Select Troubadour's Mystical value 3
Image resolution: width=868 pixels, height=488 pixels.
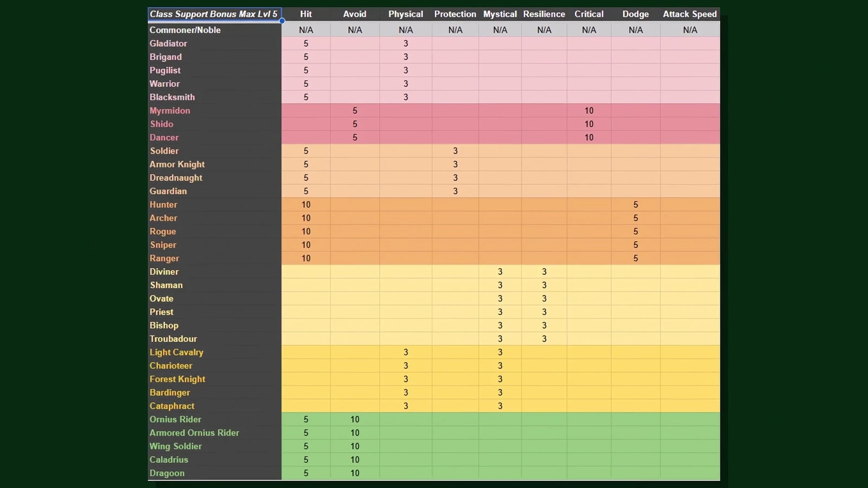click(x=500, y=339)
